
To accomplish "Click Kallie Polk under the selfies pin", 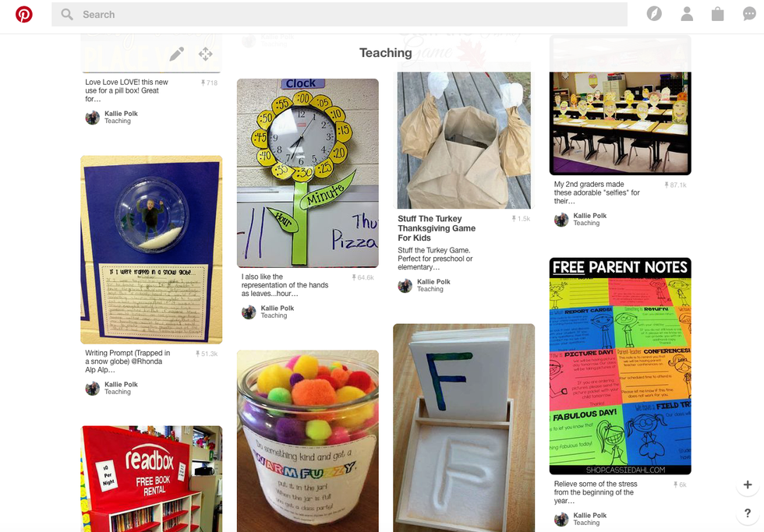I will (x=589, y=216).
